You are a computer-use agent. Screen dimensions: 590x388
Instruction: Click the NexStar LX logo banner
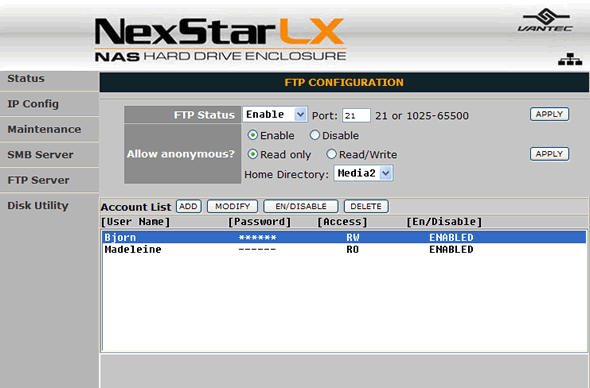[220, 40]
